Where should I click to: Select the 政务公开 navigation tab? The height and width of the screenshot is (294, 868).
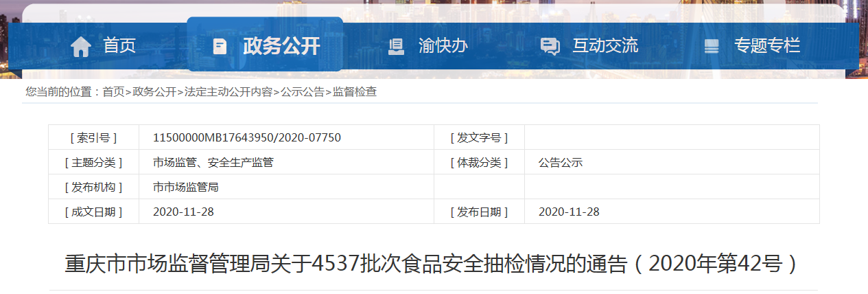point(265,45)
